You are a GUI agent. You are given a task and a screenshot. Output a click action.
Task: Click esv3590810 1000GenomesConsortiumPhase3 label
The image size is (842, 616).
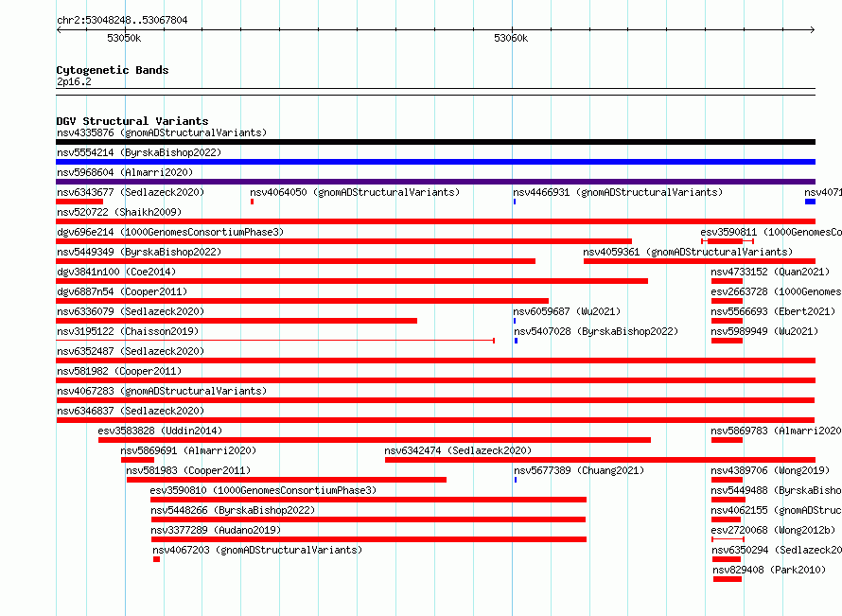[x=263, y=490]
